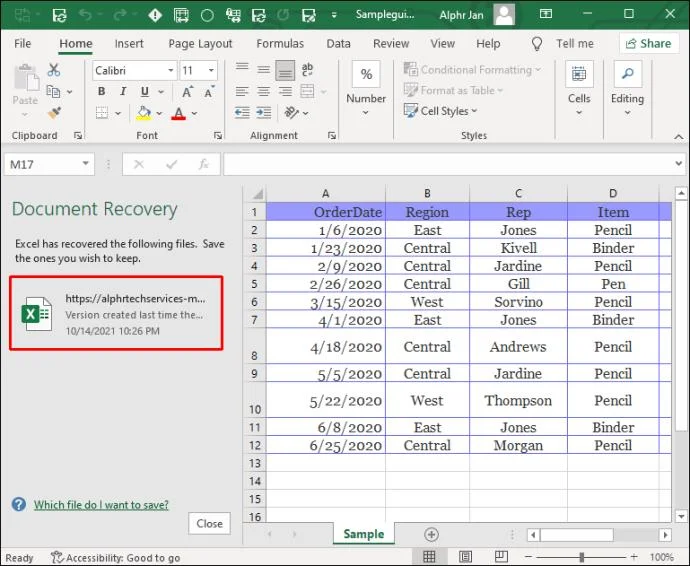Close the Document Recovery pane
690x566 pixels.
coord(209,523)
